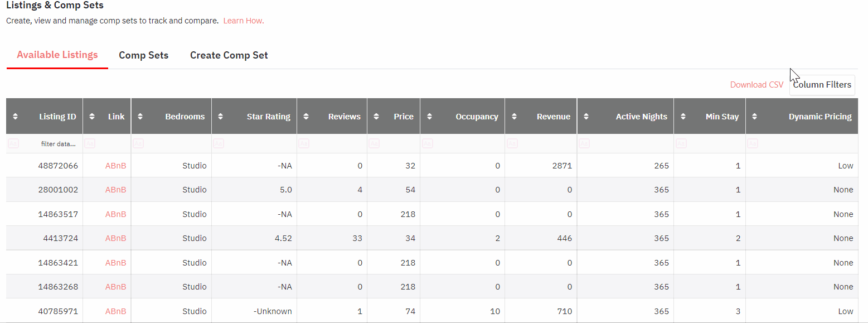The width and height of the screenshot is (868, 323).
Task: Click the Price column filter field
Action: (x=394, y=144)
